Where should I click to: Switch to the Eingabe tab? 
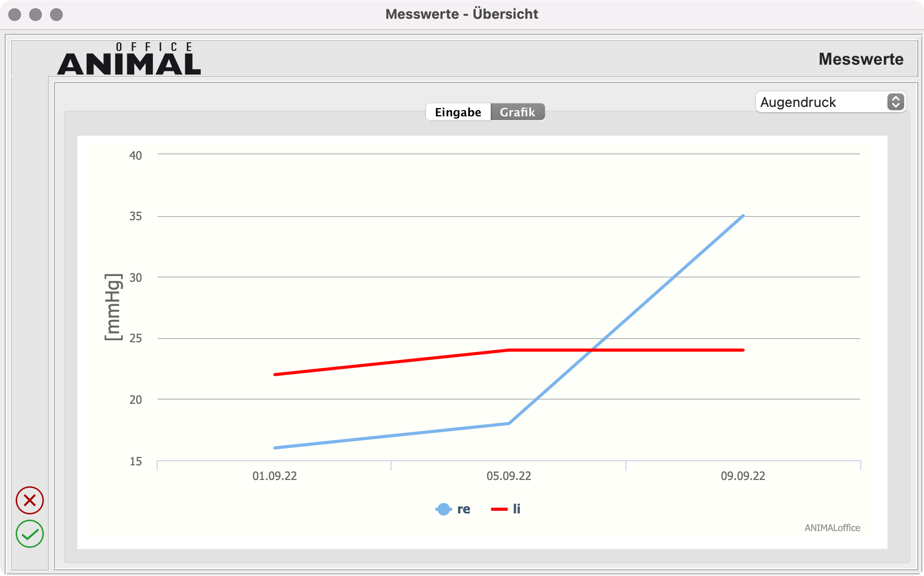[x=458, y=112]
